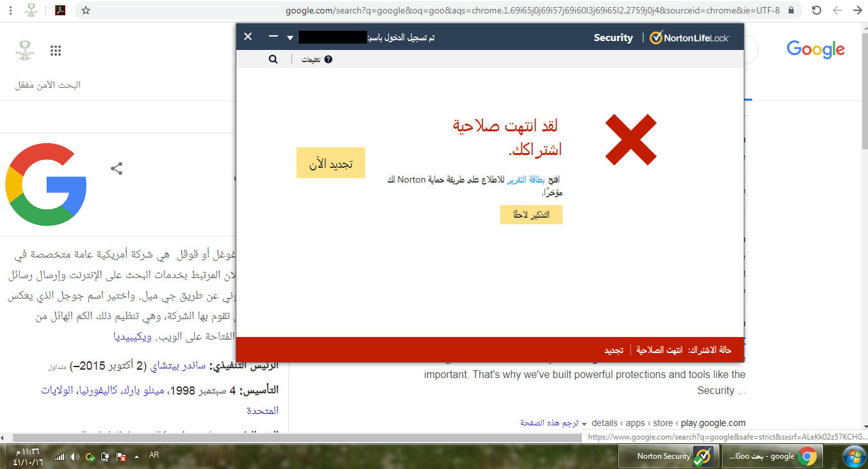This screenshot has width=868, height=469.
Task: Click the large red X expired icon
Action: [x=631, y=139]
